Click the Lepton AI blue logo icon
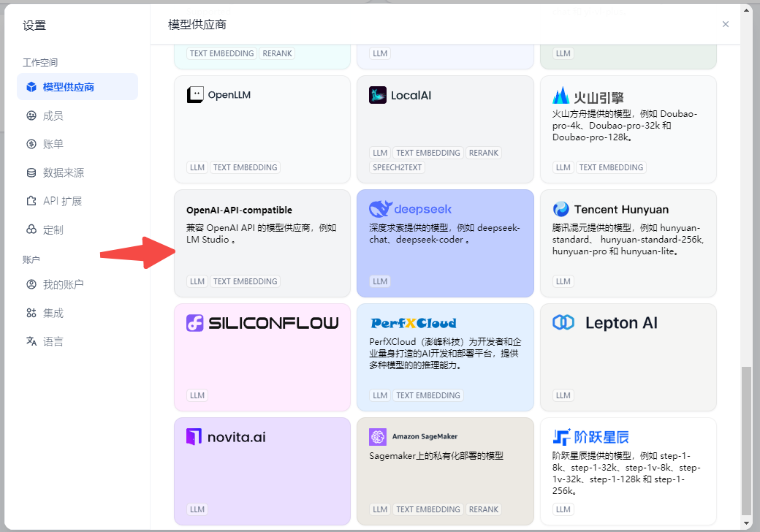This screenshot has height=532, width=760. tap(563, 322)
